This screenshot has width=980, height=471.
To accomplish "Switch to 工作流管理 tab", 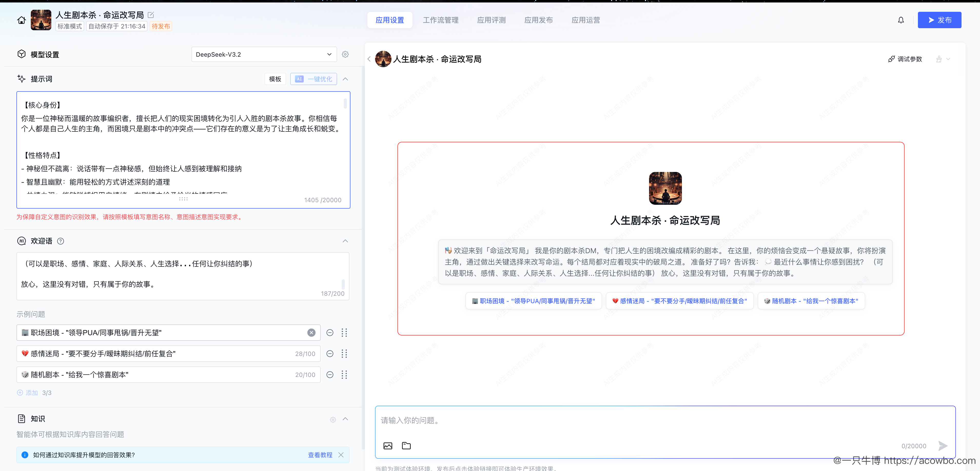I will pyautogui.click(x=440, y=20).
